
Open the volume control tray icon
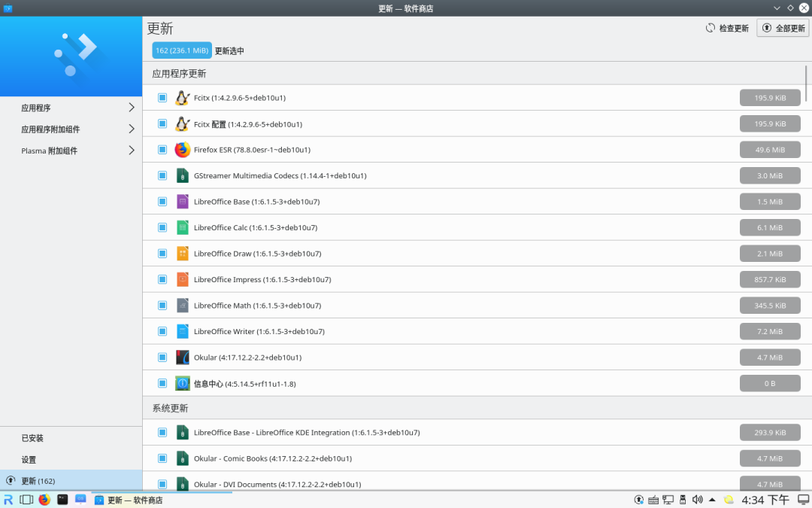(698, 500)
